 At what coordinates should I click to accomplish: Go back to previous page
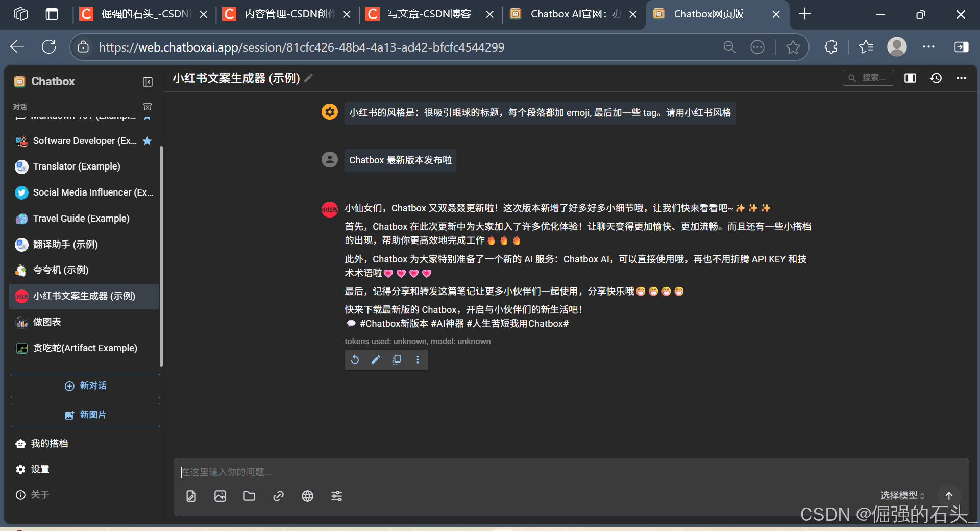pyautogui.click(x=17, y=47)
